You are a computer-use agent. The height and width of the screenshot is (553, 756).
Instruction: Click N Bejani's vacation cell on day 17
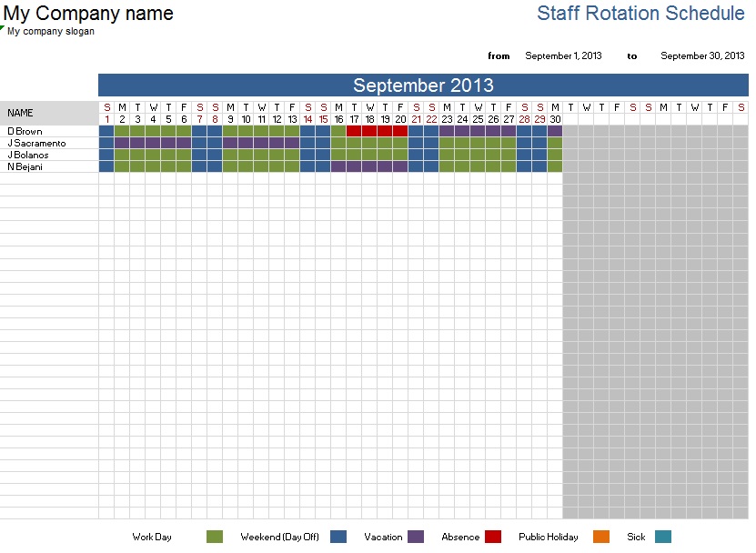click(x=354, y=166)
